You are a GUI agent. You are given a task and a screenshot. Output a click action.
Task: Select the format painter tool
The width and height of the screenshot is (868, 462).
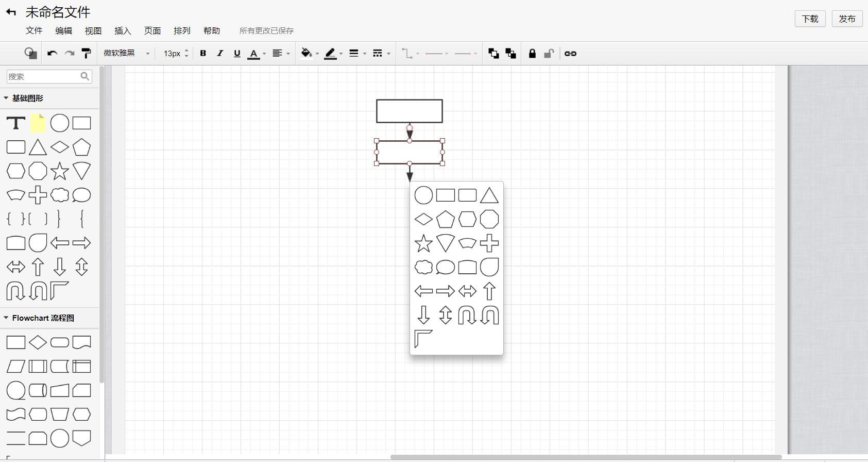click(x=87, y=53)
